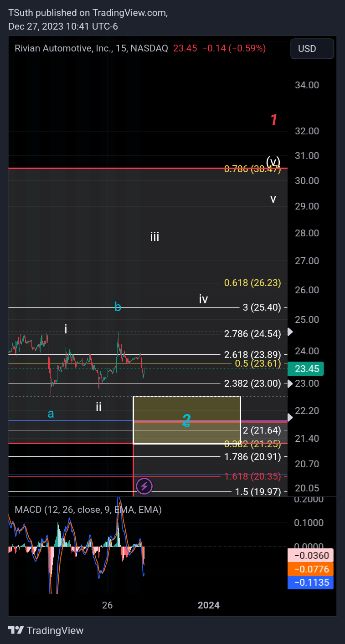The width and height of the screenshot is (345, 644).
Task: Click the wave iv label
Action: tap(203, 299)
